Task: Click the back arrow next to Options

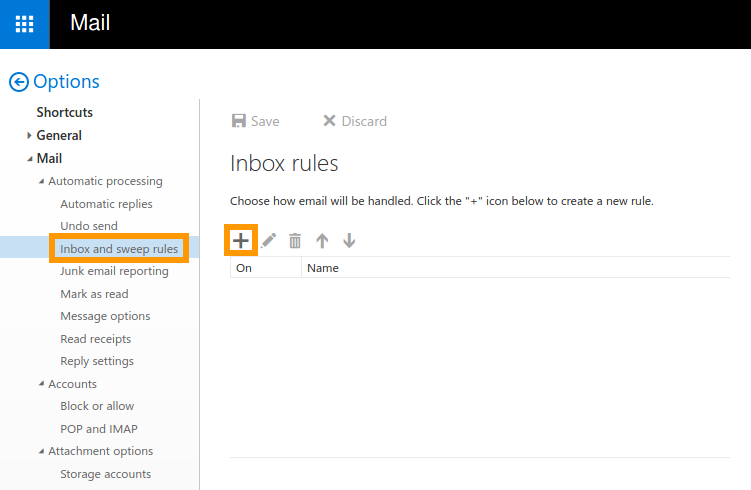Action: (18, 82)
